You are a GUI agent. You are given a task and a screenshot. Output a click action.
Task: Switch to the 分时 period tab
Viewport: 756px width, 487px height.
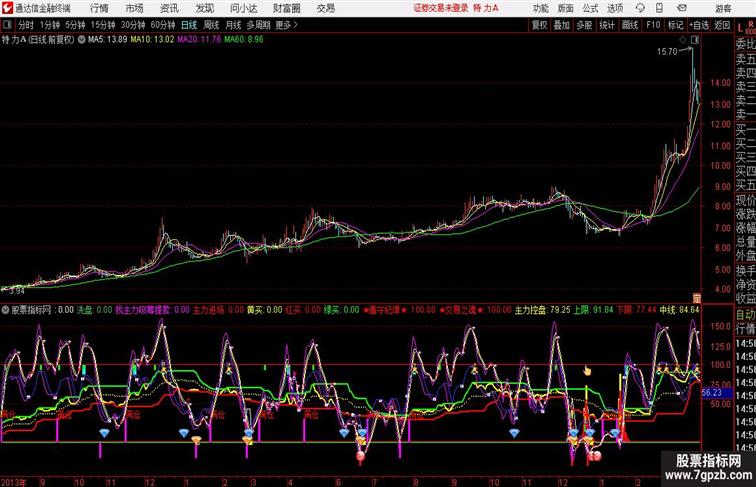pos(26,25)
